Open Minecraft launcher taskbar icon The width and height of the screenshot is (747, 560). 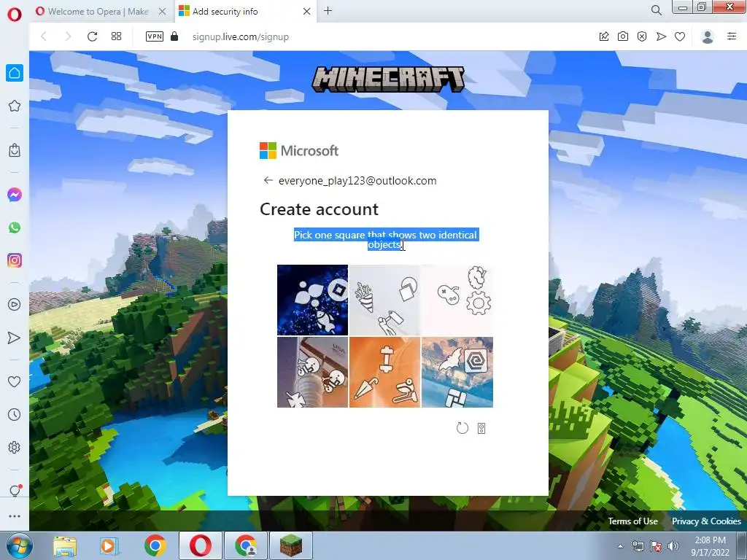291,545
